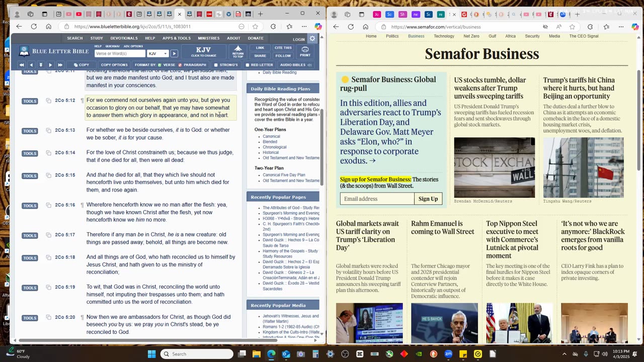Image resolution: width=644 pixels, height=362 pixels.
Task: Open DEVOTIONALS menu
Action: click(x=124, y=38)
